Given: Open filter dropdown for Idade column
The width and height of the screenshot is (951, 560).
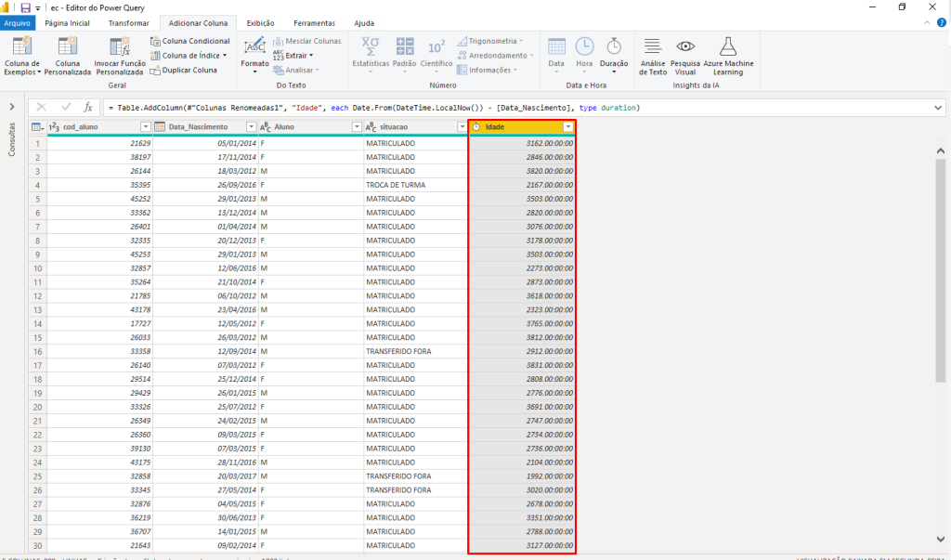Looking at the screenshot, I should 568,126.
